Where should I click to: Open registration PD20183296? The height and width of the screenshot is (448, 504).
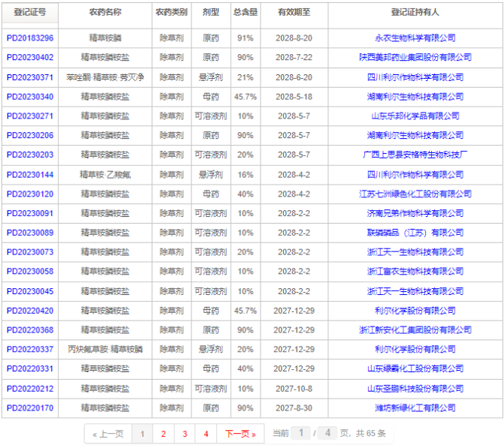(x=30, y=38)
